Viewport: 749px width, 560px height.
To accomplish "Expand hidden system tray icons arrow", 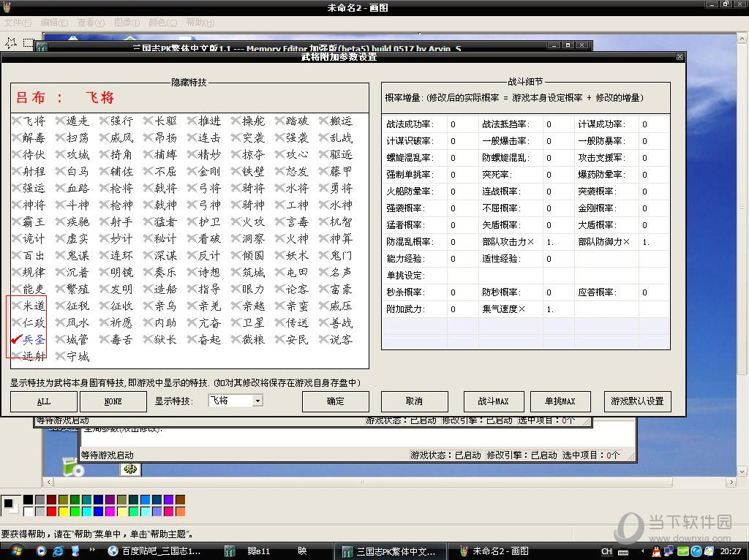I will pos(642,551).
